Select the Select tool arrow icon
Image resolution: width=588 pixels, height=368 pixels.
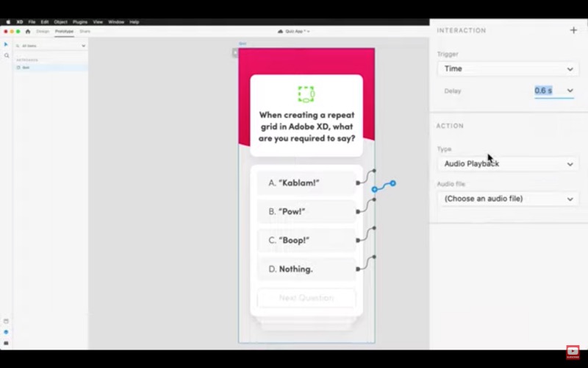pos(6,45)
